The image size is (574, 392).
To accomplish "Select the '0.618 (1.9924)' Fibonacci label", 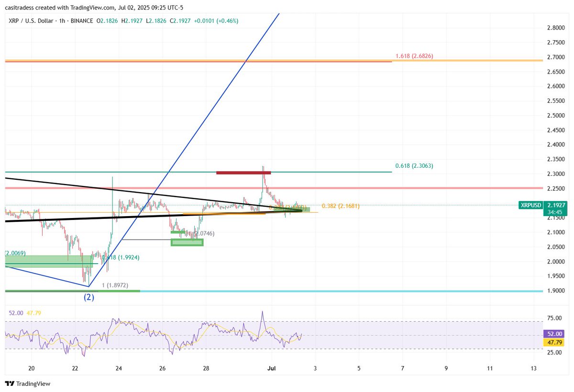I will tap(120, 257).
